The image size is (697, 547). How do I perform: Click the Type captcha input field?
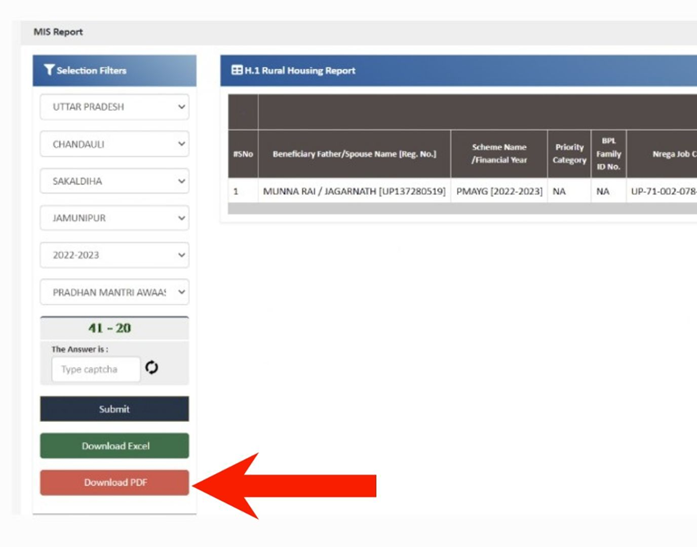96,369
